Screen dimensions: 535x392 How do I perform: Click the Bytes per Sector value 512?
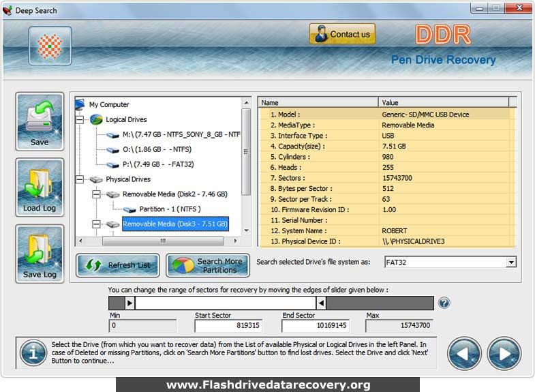click(388, 189)
